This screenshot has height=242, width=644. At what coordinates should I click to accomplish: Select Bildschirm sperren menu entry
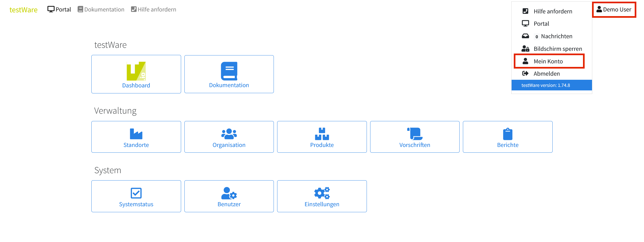[558, 49]
